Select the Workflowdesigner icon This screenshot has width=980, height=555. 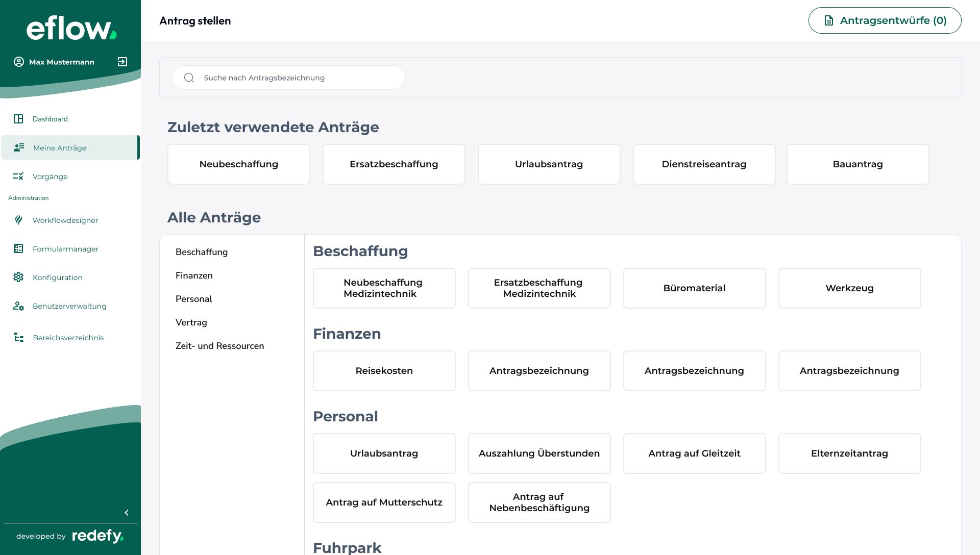pos(18,220)
